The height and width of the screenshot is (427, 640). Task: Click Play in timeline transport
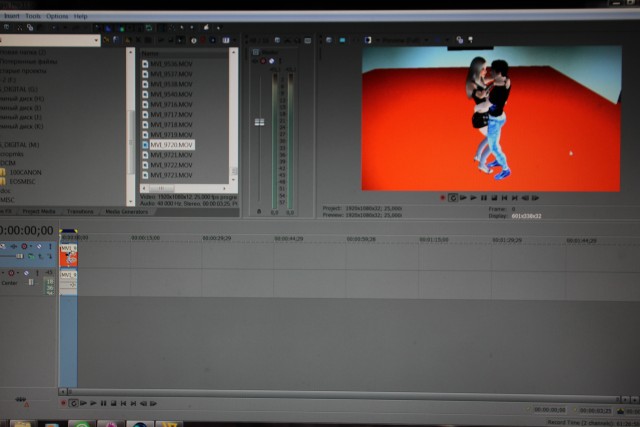pyautogui.click(x=93, y=403)
